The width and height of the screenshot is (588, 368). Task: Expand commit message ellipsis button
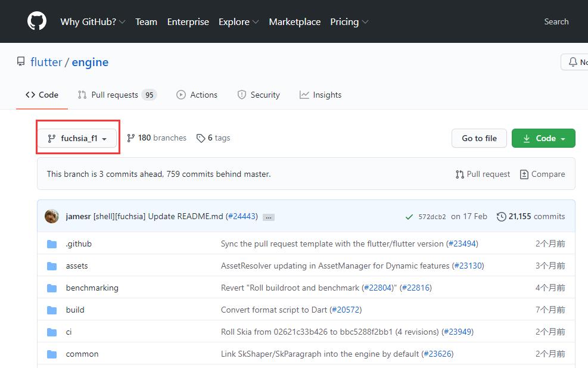tap(269, 217)
